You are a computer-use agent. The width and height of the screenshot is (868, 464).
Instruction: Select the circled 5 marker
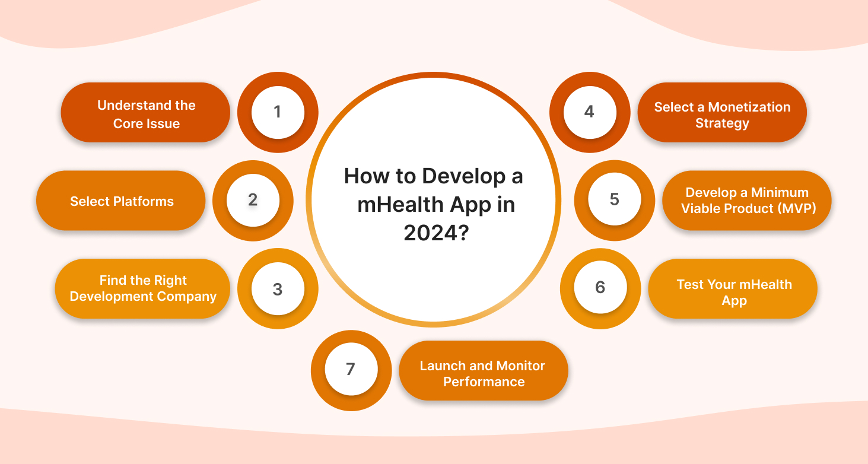614,201
